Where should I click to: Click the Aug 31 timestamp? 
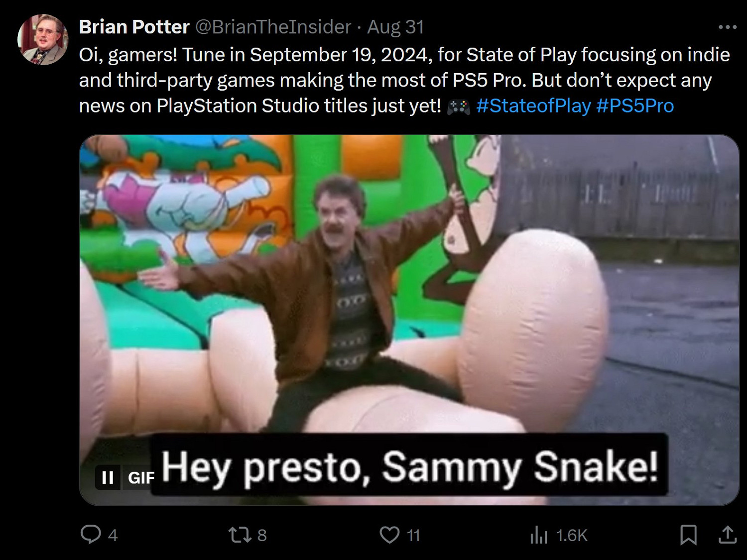395,27
